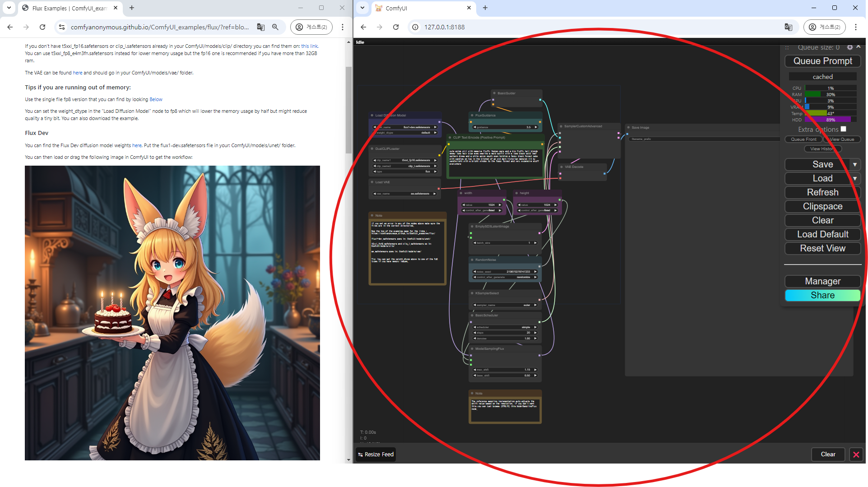The width and height of the screenshot is (868, 487).
Task: Open the translate icon in the ComfyUI address bar
Action: click(789, 27)
